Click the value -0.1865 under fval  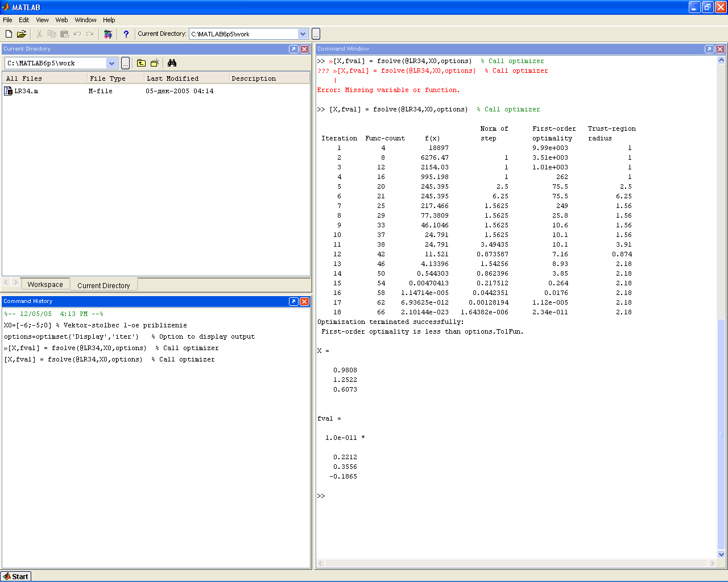344,476
